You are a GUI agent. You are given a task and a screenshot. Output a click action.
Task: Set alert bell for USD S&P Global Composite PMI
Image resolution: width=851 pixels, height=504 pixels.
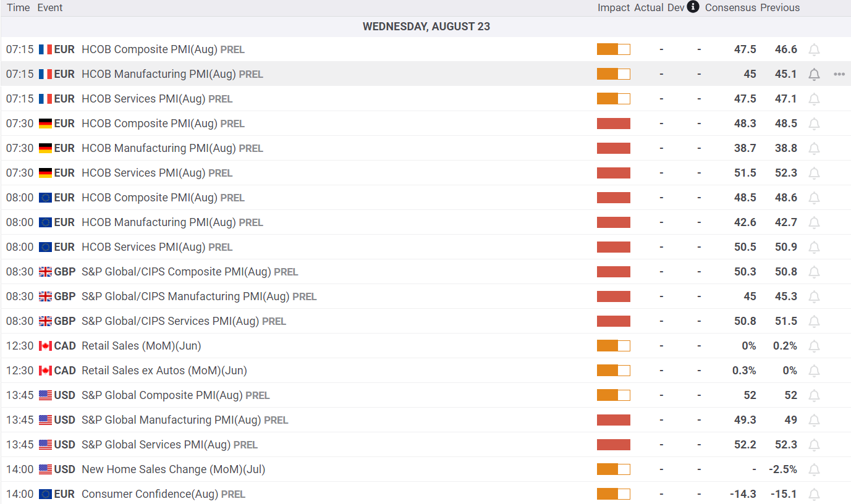coord(815,395)
